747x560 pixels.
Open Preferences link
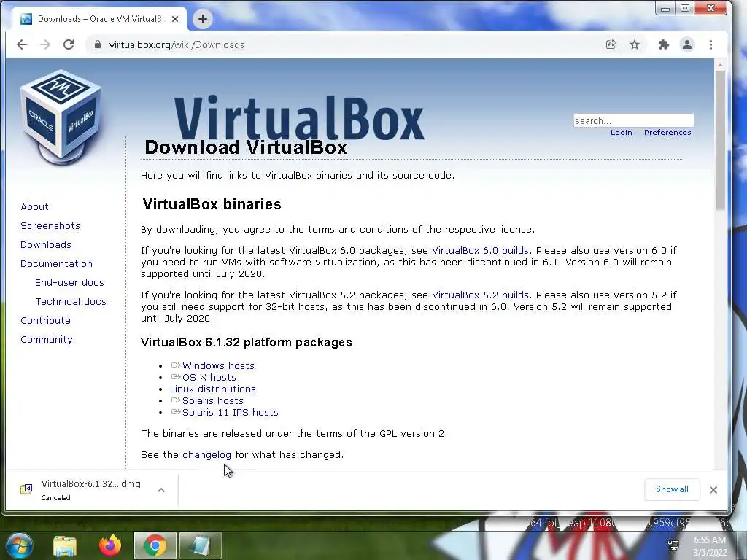point(667,133)
